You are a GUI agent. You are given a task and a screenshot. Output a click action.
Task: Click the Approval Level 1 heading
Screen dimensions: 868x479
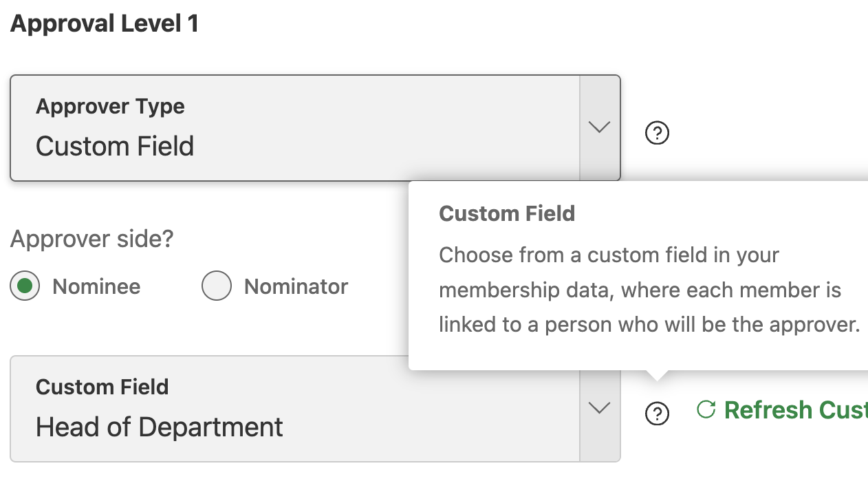point(104,23)
